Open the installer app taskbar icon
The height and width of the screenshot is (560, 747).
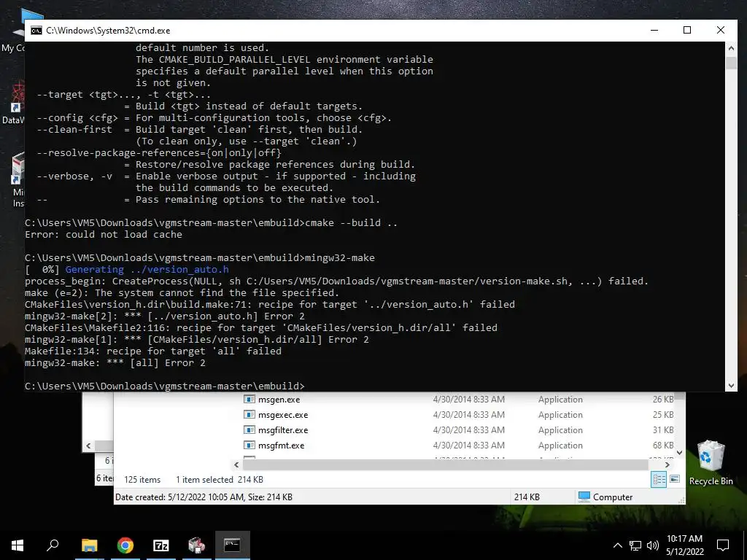(x=196, y=545)
